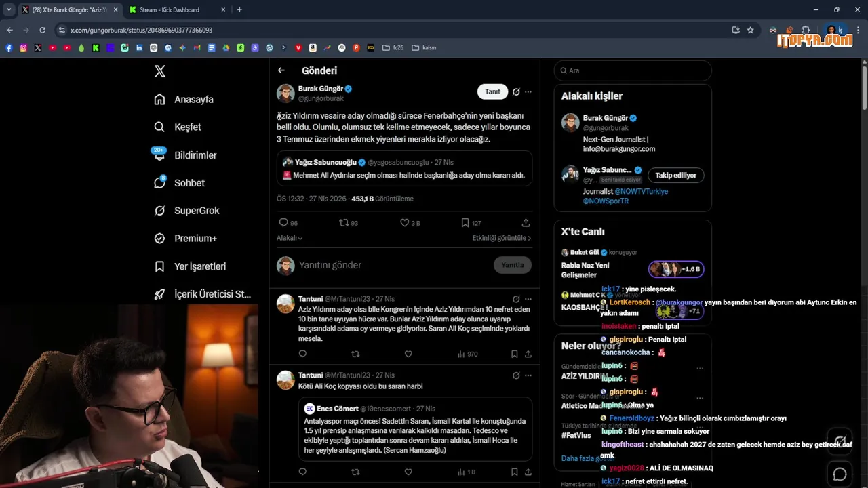Open İçerik Üreticisi Studio in sidebar
The image size is (868, 488).
pos(203,294)
